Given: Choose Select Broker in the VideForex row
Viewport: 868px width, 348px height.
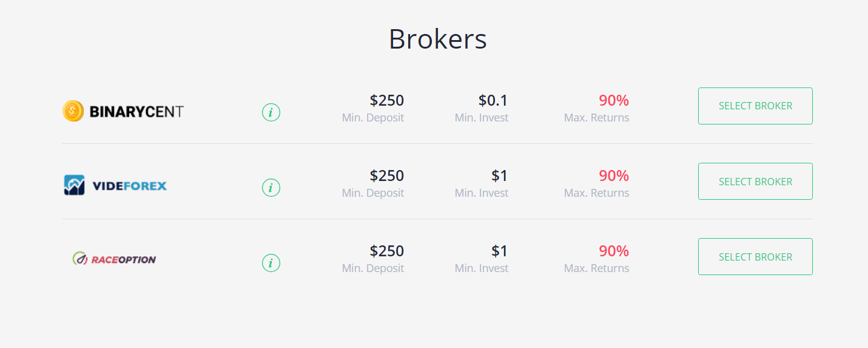Looking at the screenshot, I should coord(755,181).
